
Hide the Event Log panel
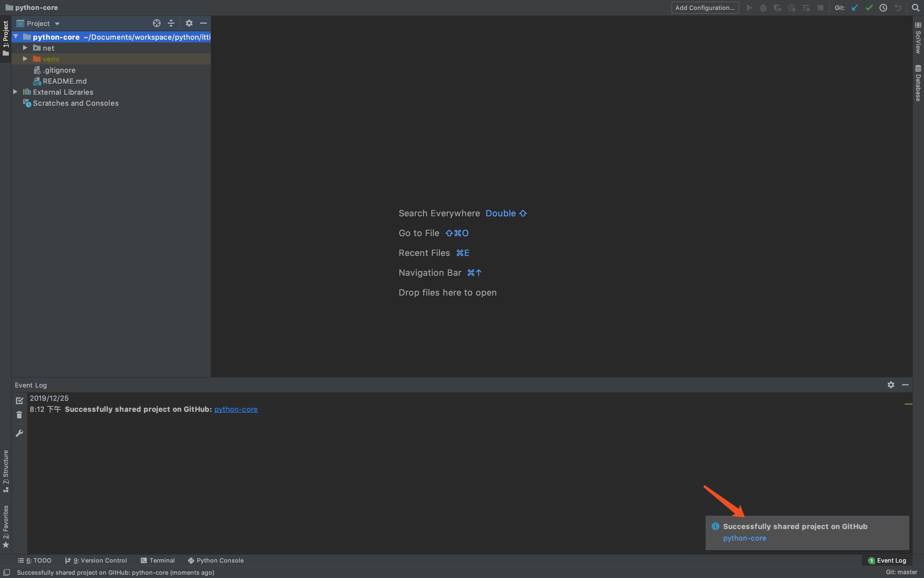(x=905, y=385)
